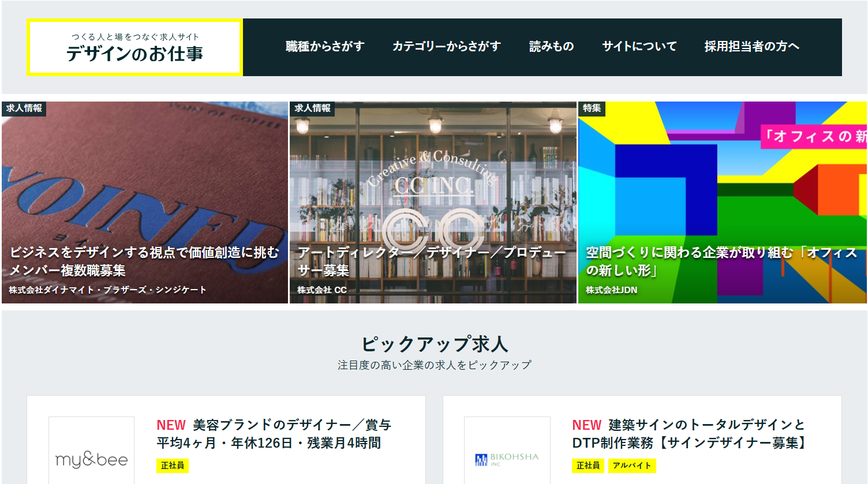Viewport: 868px width, 484px height.
Task: Open the CC INC. bookshelf banner image
Action: [433, 173]
